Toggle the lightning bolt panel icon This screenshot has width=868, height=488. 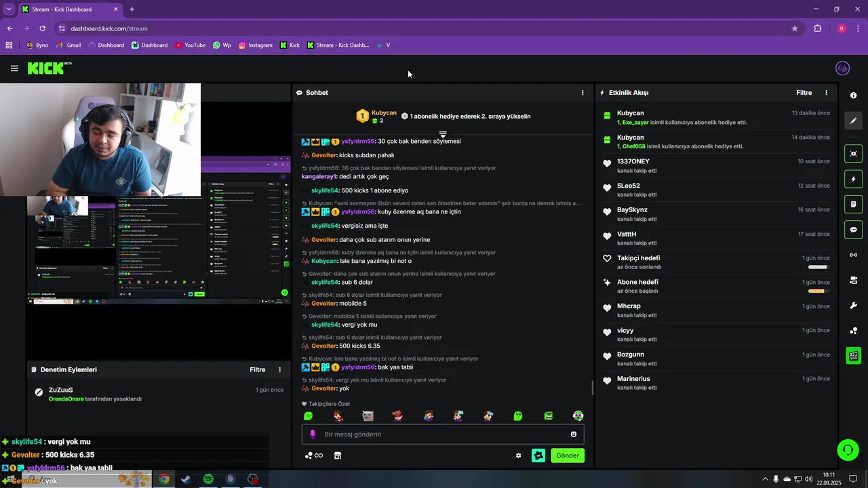[x=854, y=179]
